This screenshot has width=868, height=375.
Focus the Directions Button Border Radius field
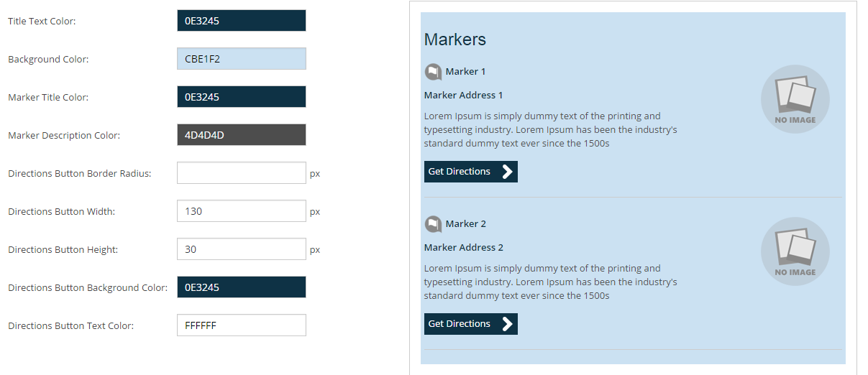coord(241,173)
